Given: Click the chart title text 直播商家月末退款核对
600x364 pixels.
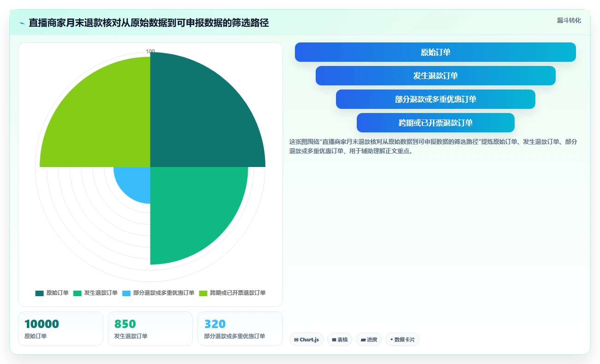Looking at the screenshot, I should (x=74, y=23).
